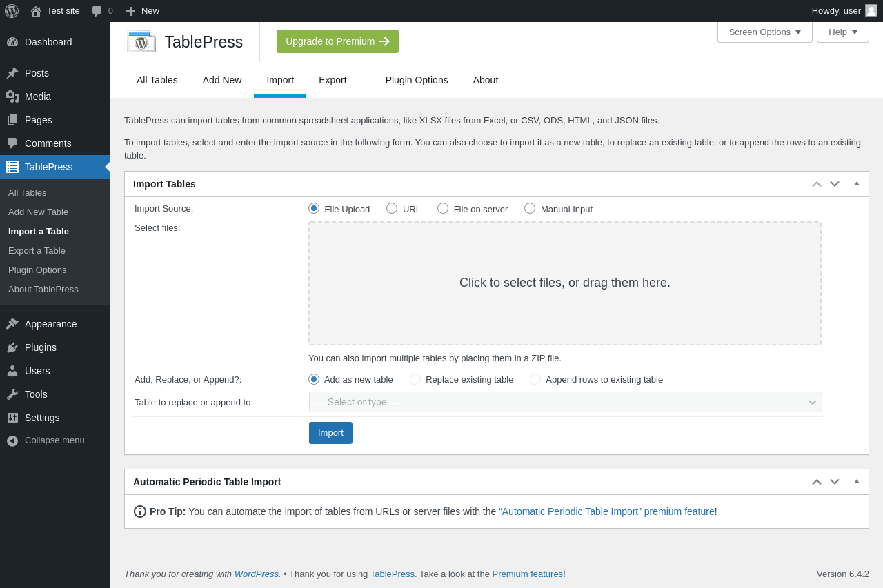Click the Tools wrench icon

(x=12, y=394)
